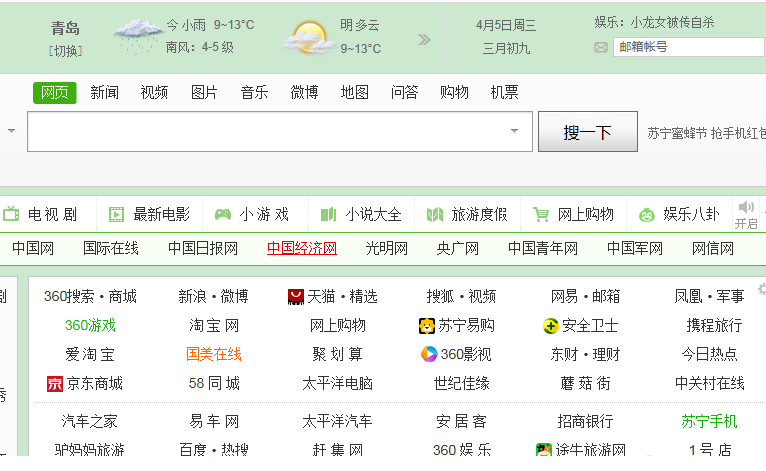This screenshot has width=766, height=471.
Task: Click the sunny cloudy weather icon for tomorrow
Action: pyautogui.click(x=309, y=38)
